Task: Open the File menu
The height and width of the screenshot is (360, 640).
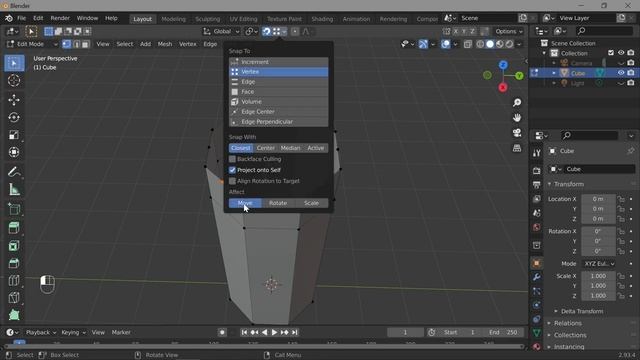Action: tap(22, 18)
